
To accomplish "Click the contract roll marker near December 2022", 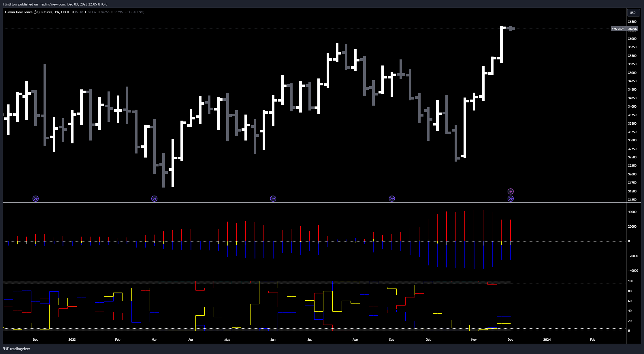I will [x=35, y=198].
